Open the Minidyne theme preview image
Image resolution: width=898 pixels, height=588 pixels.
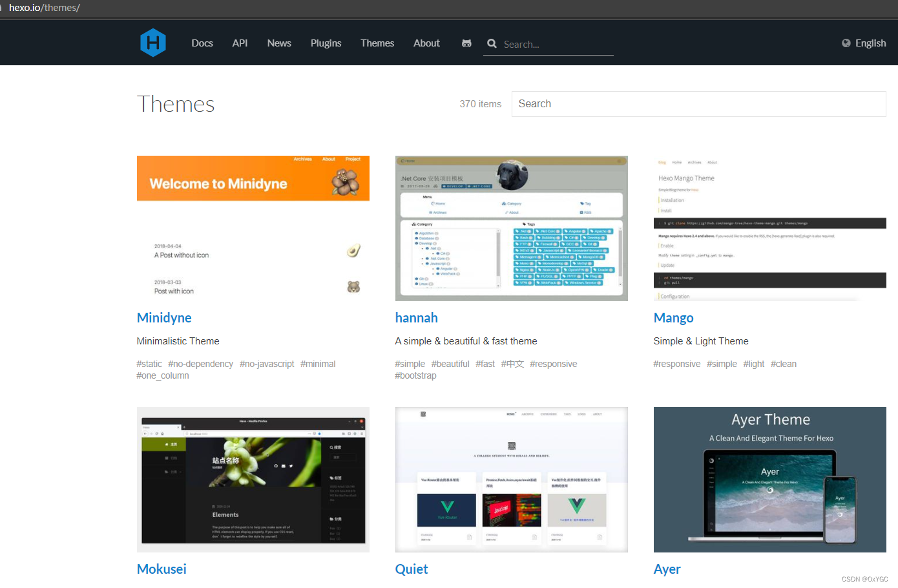coord(253,228)
